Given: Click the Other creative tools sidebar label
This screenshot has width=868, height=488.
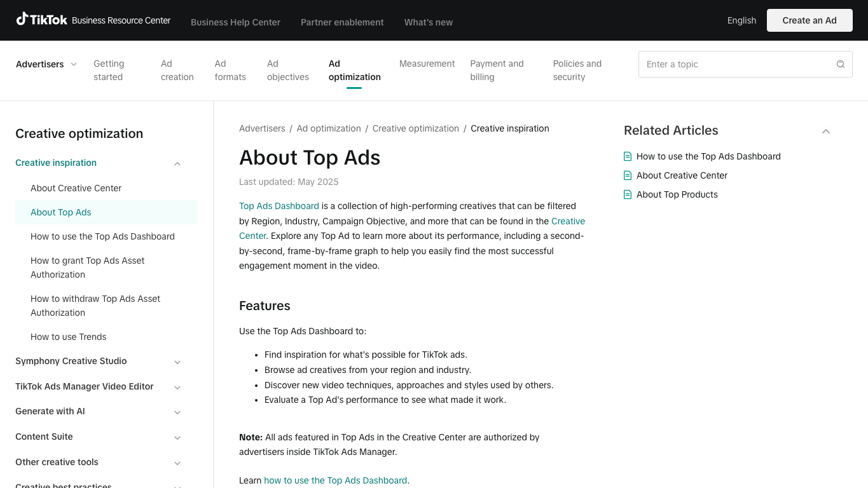Looking at the screenshot, I should pos(57,462).
